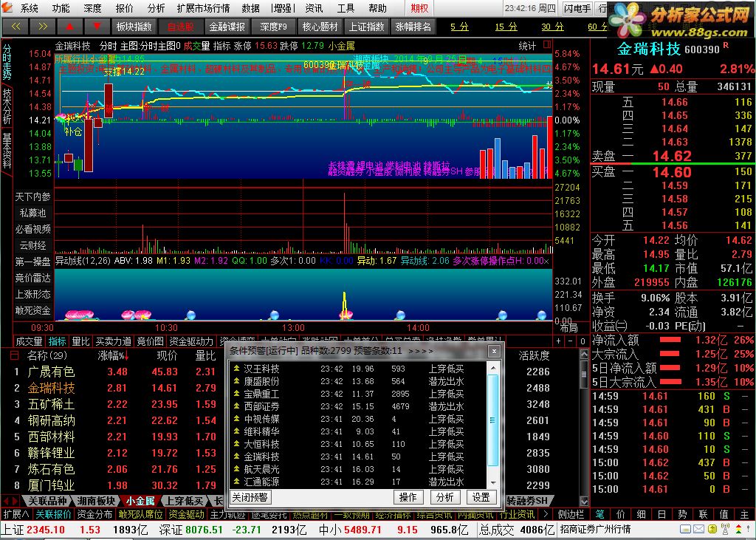Switch to the 成交量 indicator tab
This screenshot has height=540, width=756.
coord(29,341)
